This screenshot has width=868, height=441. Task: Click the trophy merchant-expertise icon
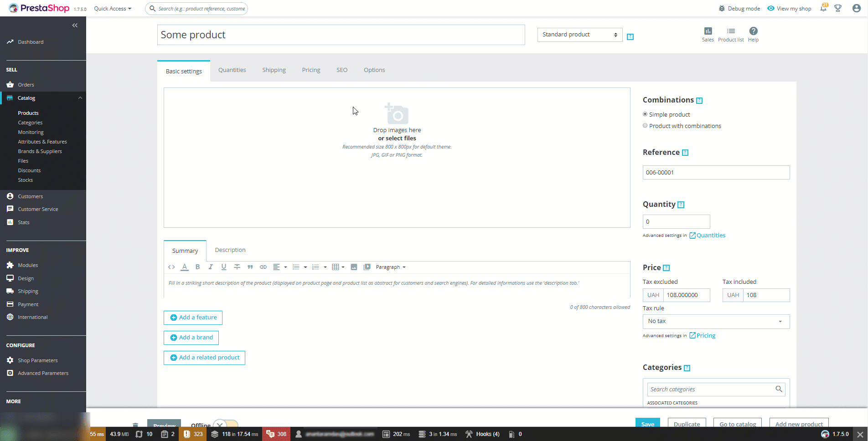838,8
